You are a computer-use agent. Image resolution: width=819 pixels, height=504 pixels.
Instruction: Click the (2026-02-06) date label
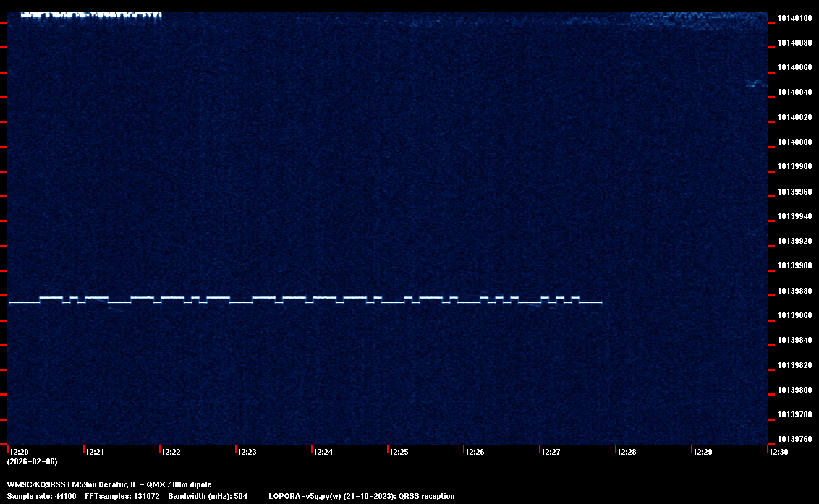click(x=32, y=461)
